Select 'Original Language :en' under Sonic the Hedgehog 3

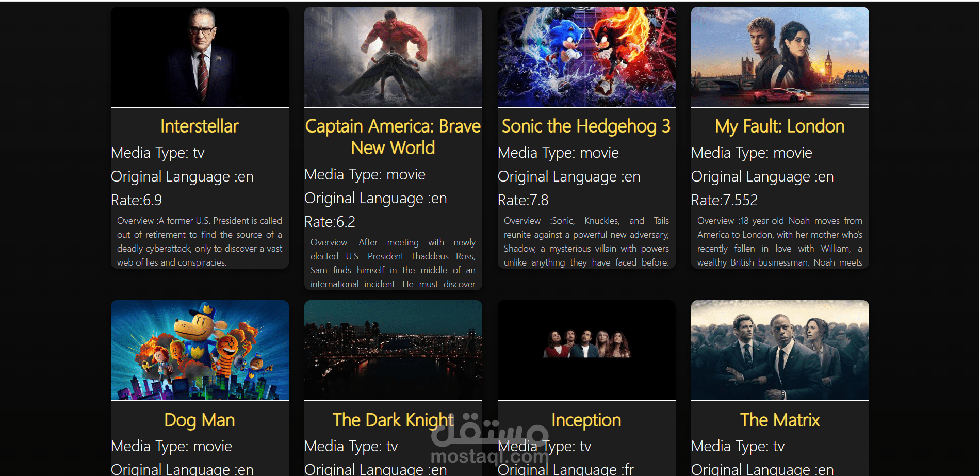tap(569, 177)
